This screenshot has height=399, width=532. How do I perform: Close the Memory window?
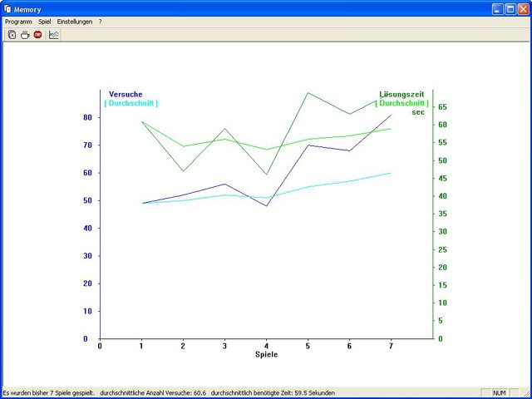[523, 9]
